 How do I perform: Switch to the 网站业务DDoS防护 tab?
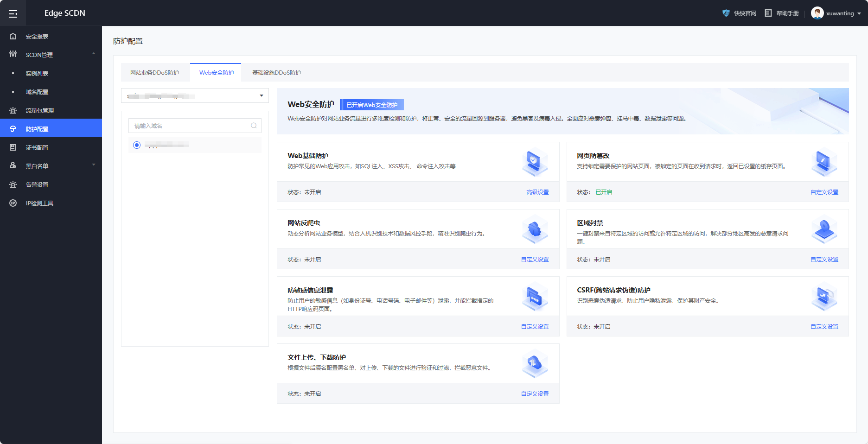[154, 73]
